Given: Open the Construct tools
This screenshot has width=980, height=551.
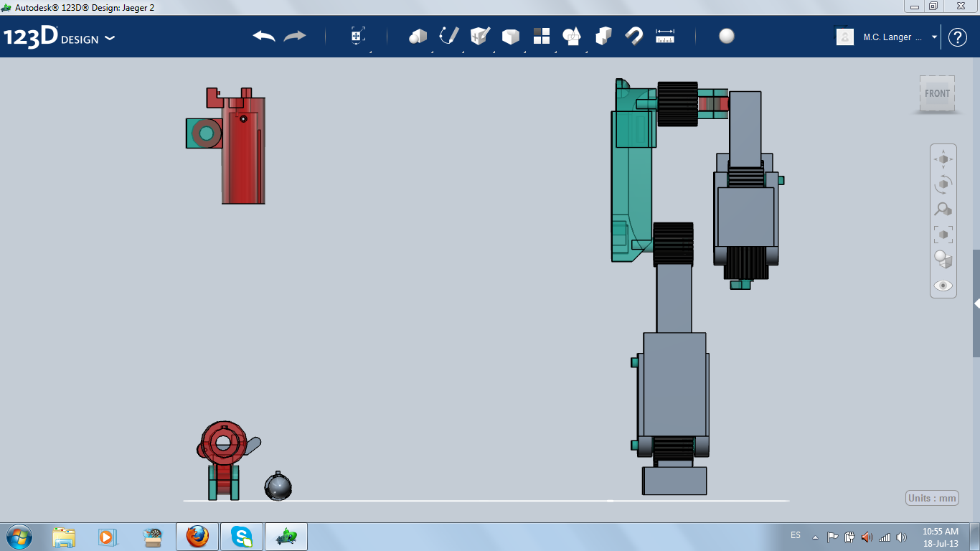Looking at the screenshot, I should point(480,37).
